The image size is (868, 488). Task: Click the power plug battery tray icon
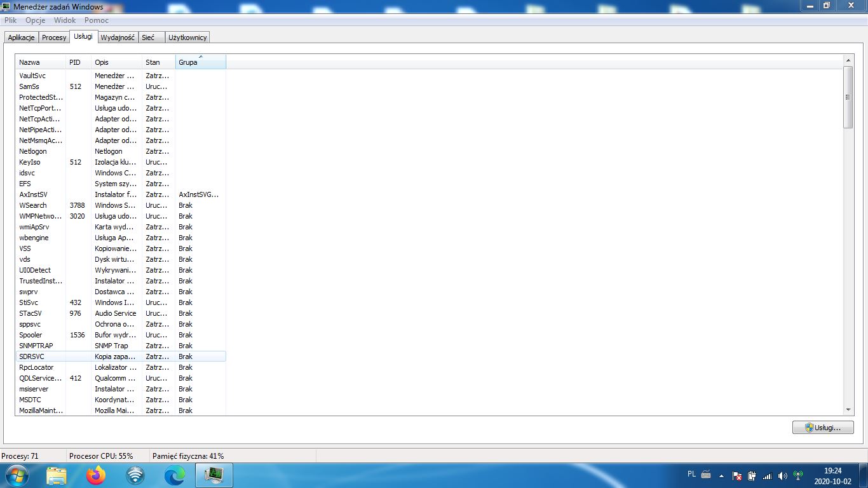(x=752, y=475)
